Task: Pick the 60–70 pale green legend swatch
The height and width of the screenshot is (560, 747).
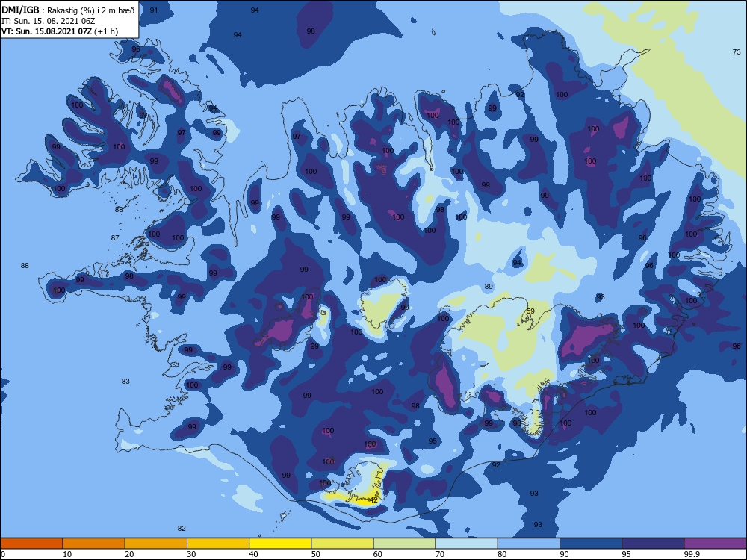Action: 404,544
